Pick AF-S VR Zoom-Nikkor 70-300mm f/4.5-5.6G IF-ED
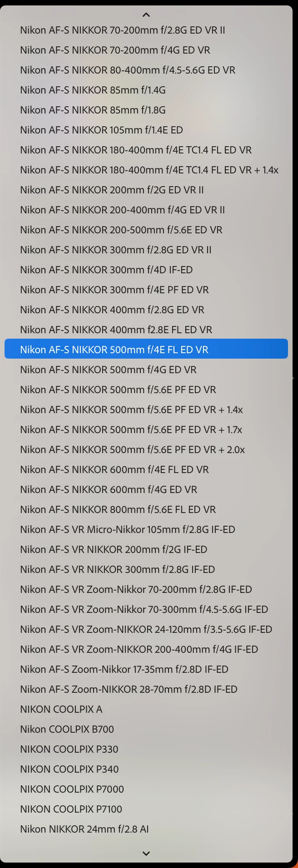This screenshot has height=868, width=298. tap(146, 609)
